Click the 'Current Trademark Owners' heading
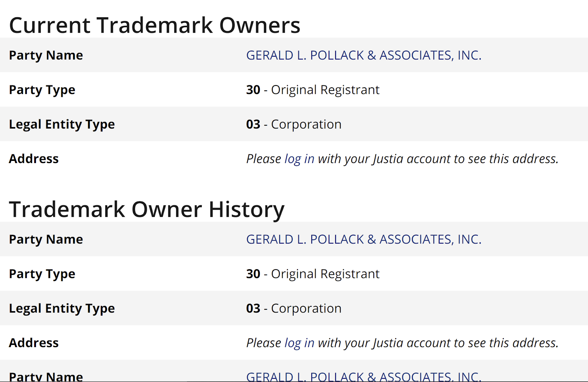 [155, 25]
